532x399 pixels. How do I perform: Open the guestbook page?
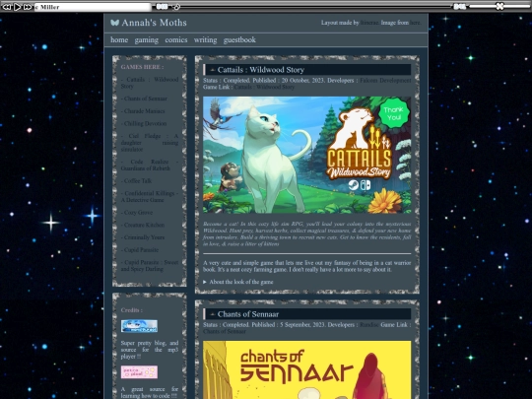pyautogui.click(x=239, y=40)
